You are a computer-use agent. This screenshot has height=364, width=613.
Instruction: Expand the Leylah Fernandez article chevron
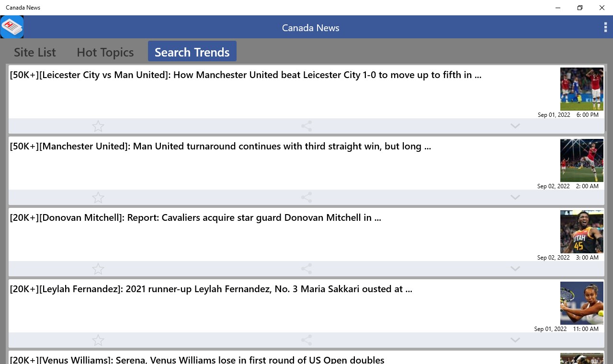(515, 340)
